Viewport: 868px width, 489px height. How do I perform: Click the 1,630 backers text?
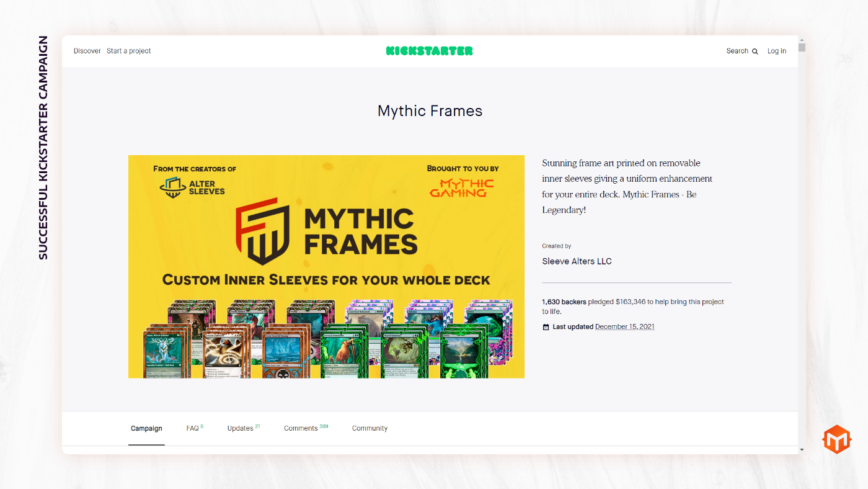click(564, 302)
